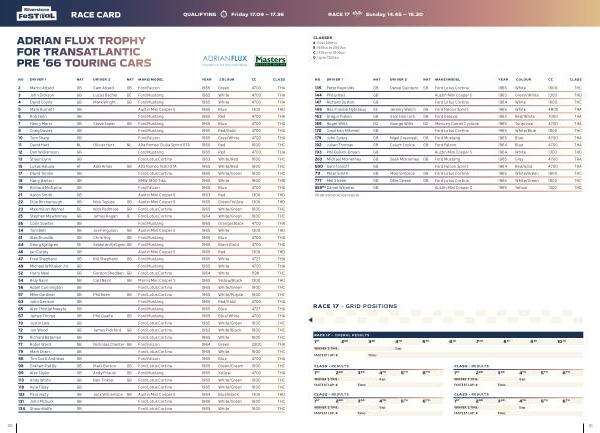The width and height of the screenshot is (600, 433).
Task: Click the grid direction triangle arrow
Action: coord(311,320)
